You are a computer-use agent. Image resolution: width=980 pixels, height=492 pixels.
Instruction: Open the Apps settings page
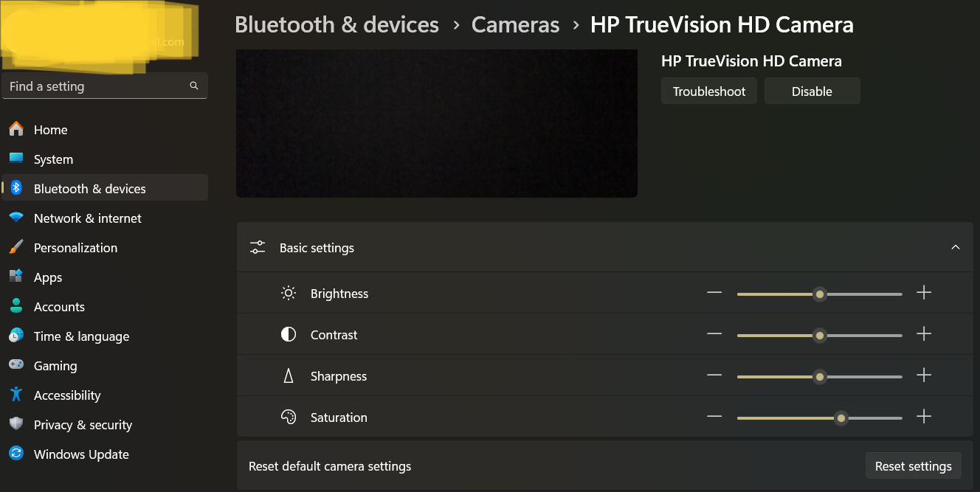point(105,277)
